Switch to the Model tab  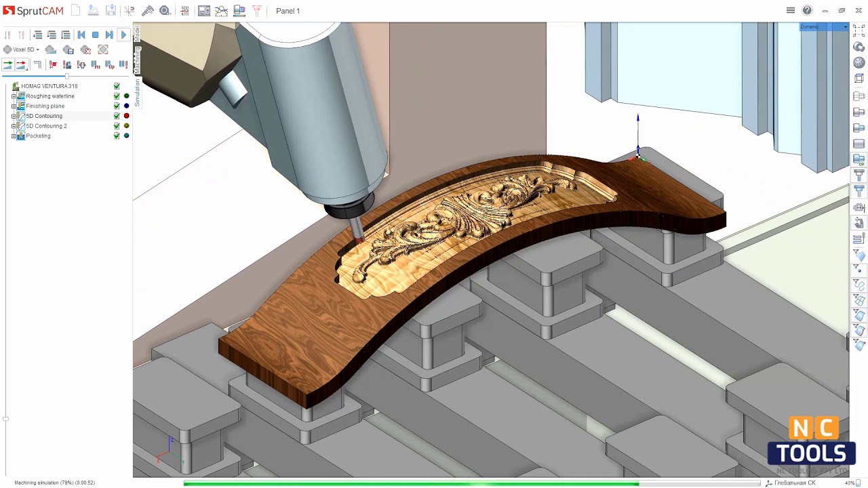(x=137, y=33)
